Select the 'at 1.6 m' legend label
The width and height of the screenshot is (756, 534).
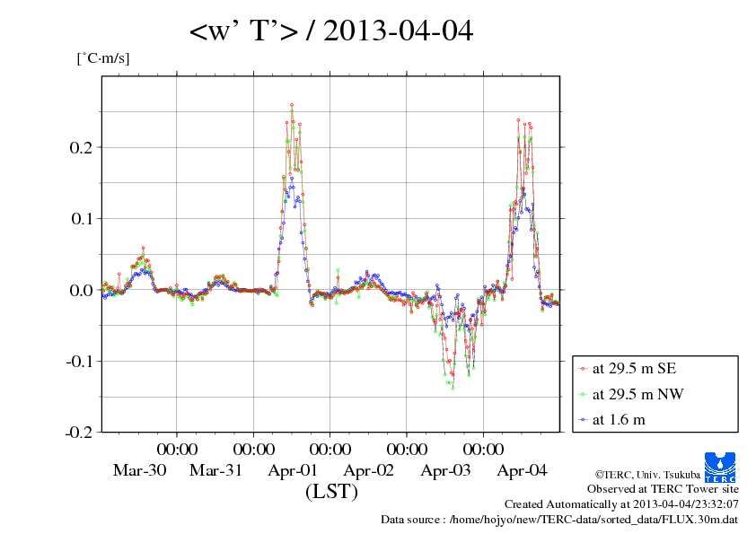pos(619,420)
